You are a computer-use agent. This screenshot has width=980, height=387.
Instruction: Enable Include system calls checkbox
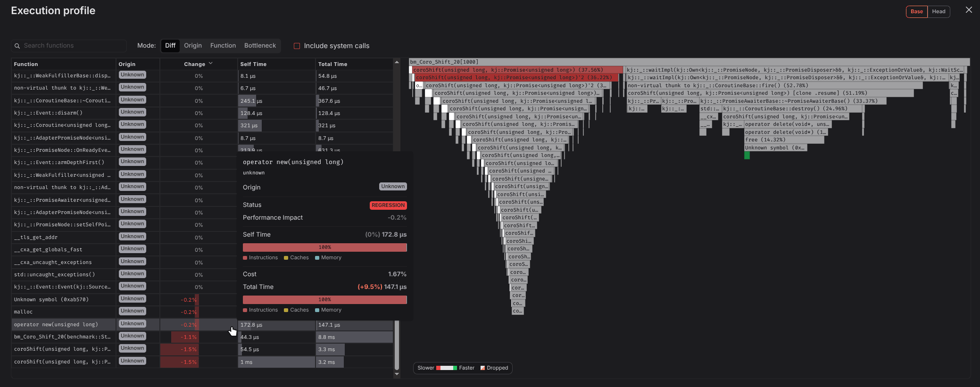click(297, 46)
